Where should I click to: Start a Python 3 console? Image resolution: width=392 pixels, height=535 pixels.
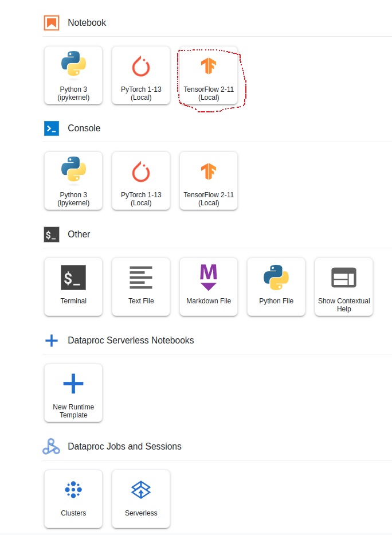tap(73, 181)
